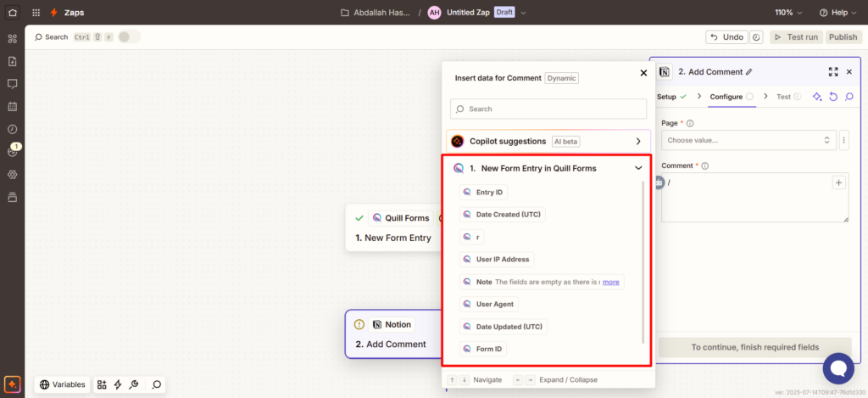
Task: Click the wrench tool icon
Action: [x=133, y=384]
